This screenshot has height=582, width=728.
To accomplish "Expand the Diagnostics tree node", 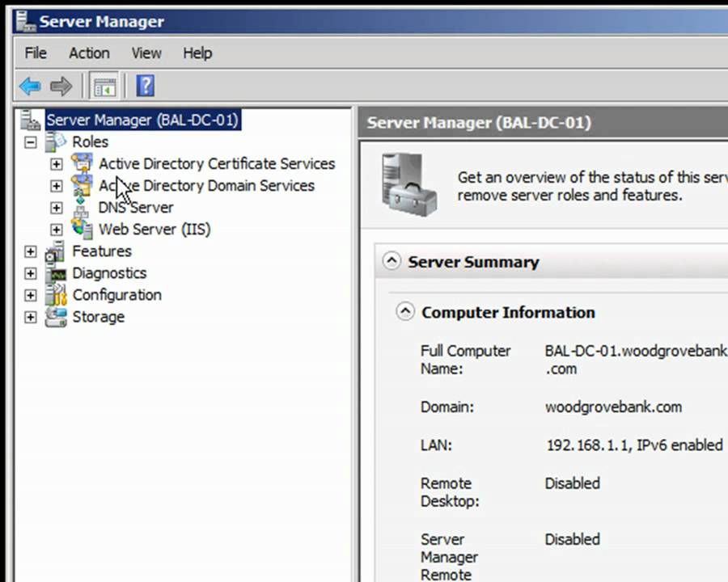I will [x=30, y=273].
